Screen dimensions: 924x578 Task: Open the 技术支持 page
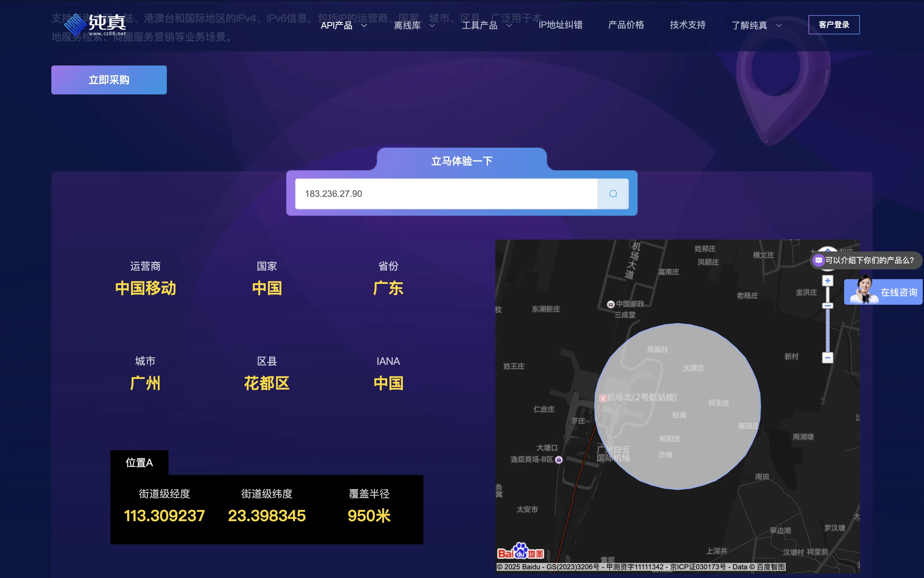(688, 25)
